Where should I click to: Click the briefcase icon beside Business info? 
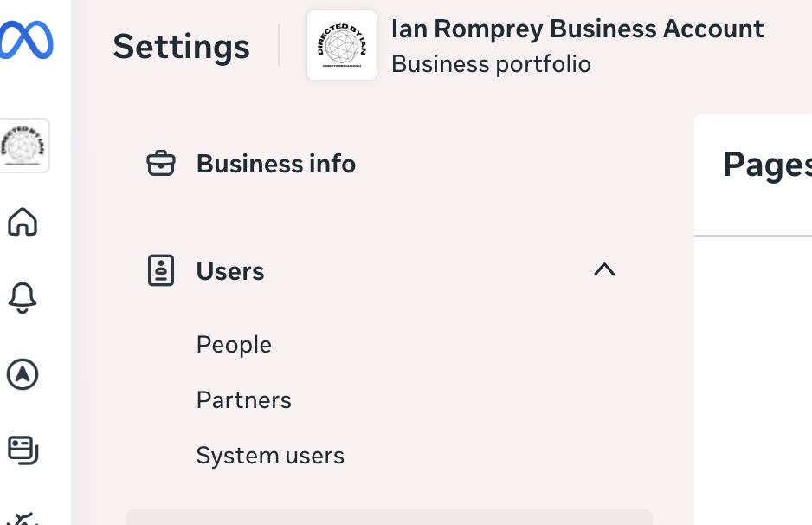(161, 163)
